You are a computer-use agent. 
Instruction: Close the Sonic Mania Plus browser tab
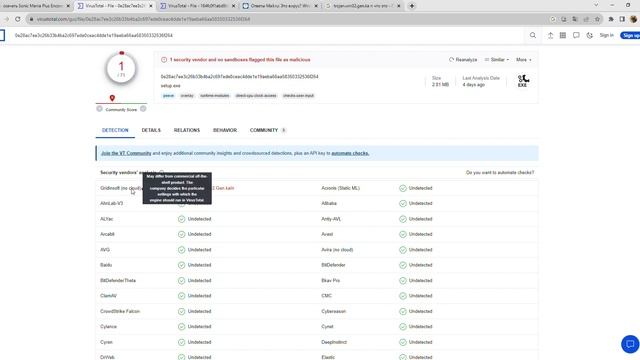(x=68, y=6)
